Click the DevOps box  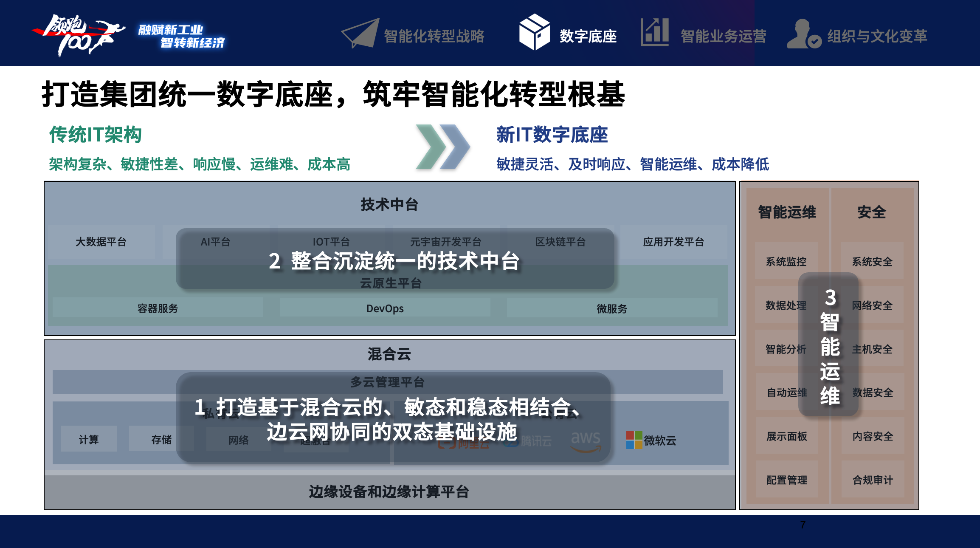click(385, 308)
